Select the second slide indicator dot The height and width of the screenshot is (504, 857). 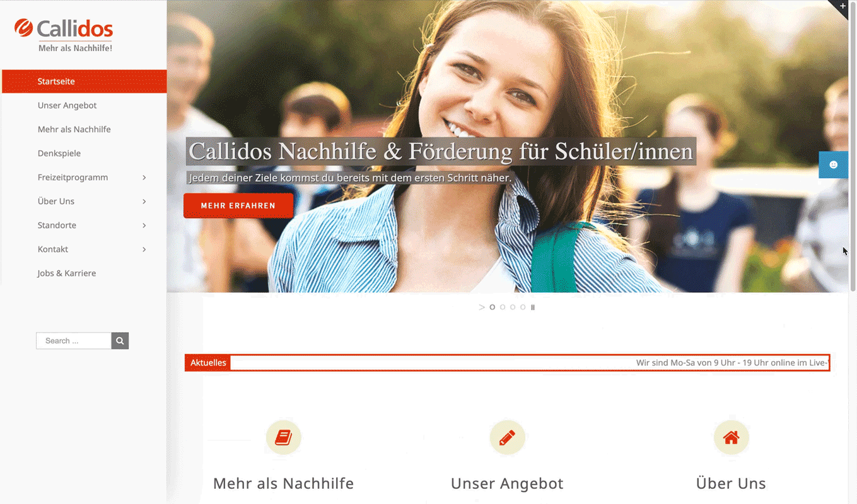click(503, 307)
